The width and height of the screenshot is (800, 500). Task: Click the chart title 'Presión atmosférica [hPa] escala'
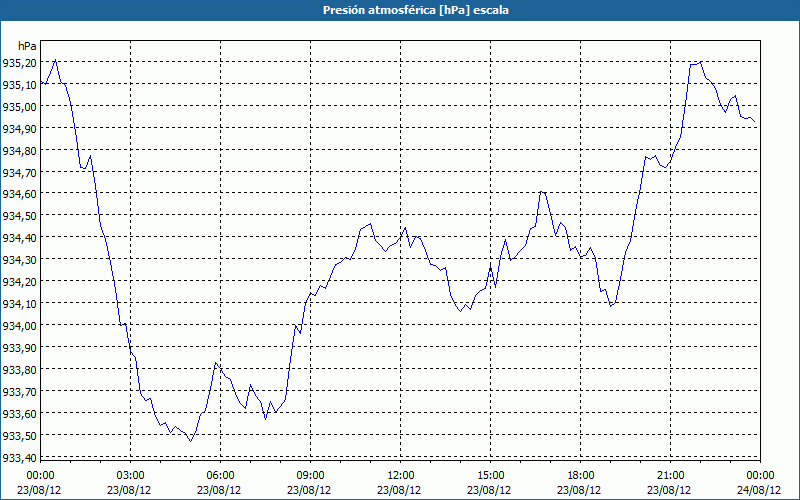415,10
